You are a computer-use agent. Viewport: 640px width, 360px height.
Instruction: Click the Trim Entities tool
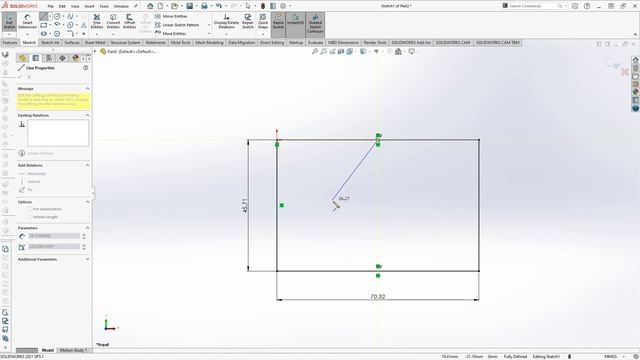pyautogui.click(x=97, y=21)
